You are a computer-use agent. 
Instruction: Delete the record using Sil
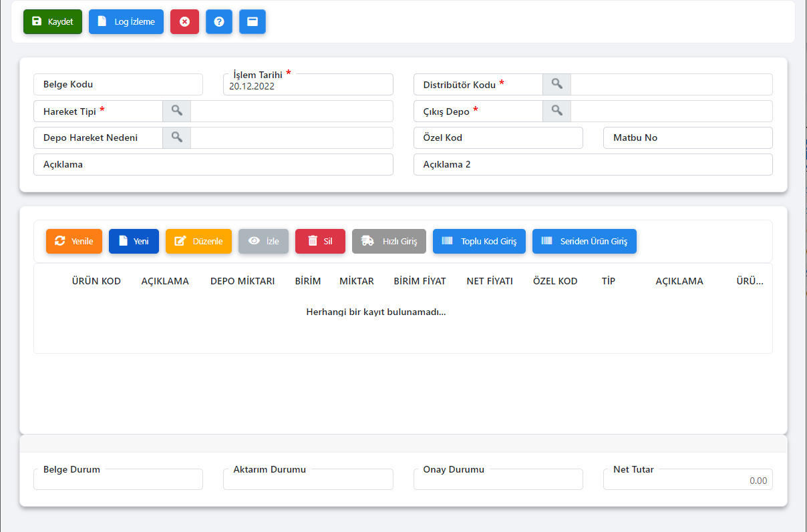pos(320,241)
